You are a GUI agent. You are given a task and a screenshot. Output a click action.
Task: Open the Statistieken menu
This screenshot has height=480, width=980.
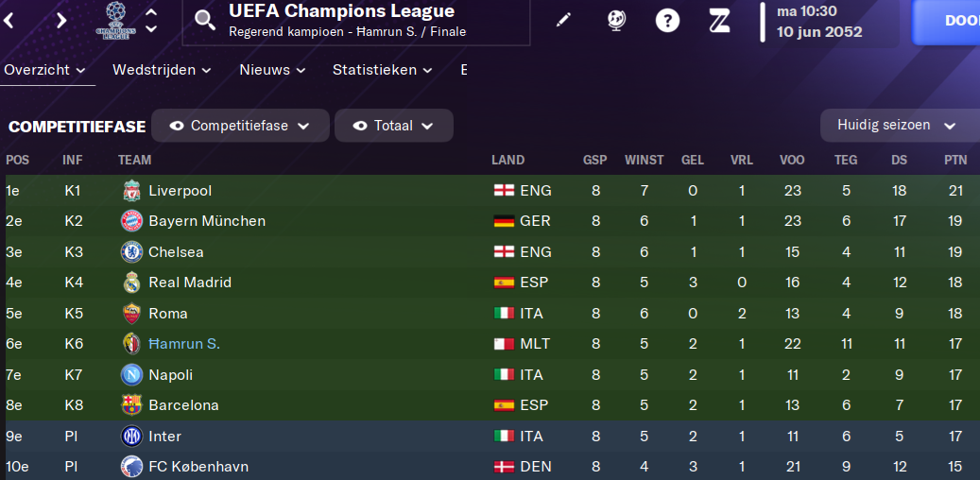(x=383, y=70)
